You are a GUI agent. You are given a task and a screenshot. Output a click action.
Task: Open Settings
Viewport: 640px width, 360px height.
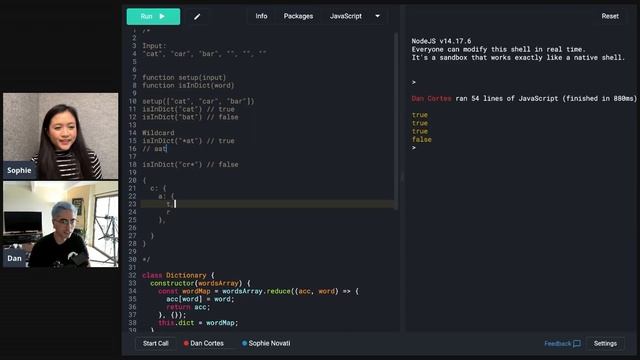click(x=605, y=344)
